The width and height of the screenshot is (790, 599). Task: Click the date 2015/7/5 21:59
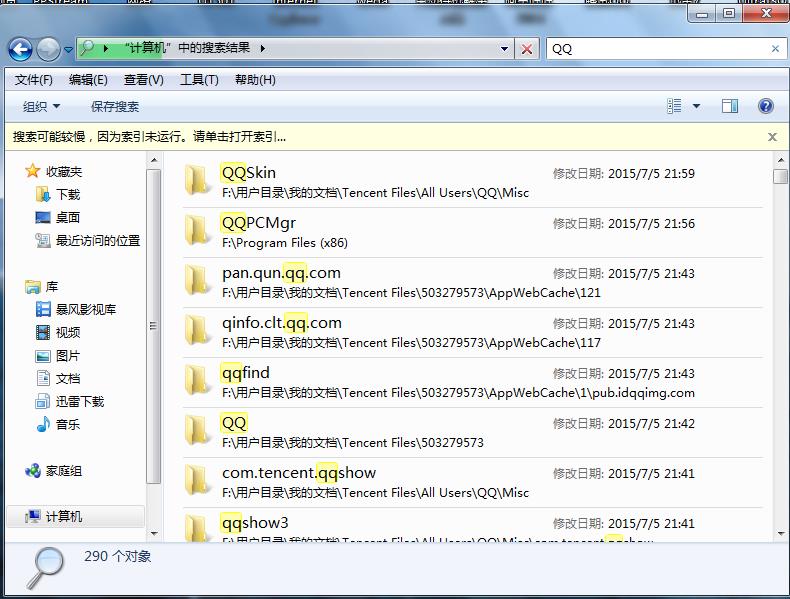point(651,174)
